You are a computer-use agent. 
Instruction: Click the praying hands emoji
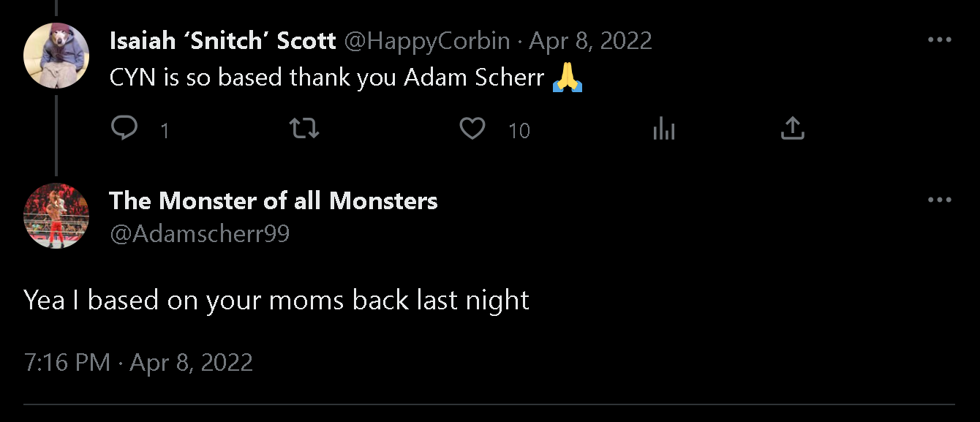tap(567, 78)
